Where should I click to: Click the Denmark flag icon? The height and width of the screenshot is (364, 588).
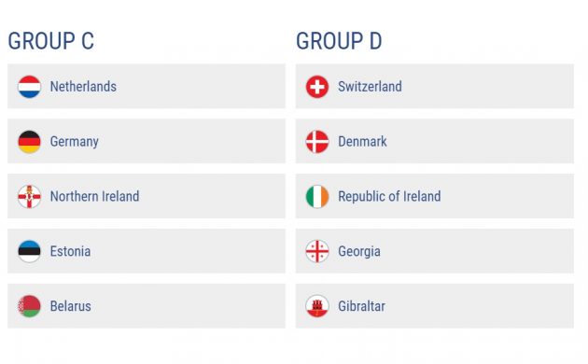click(x=317, y=142)
